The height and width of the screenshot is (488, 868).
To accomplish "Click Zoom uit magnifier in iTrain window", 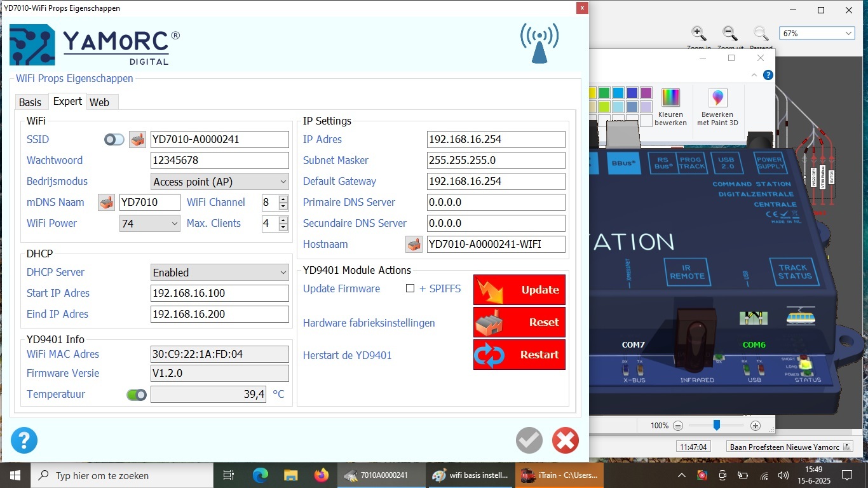I will [x=730, y=34].
